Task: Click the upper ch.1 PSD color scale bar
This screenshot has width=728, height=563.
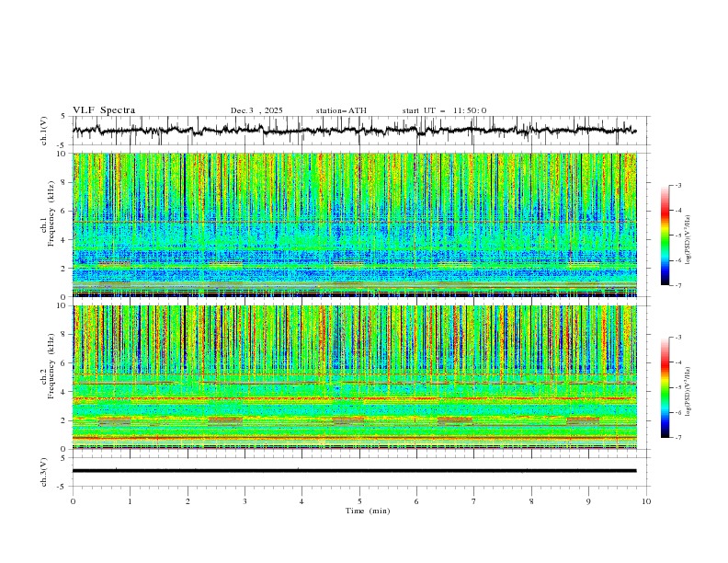Action: coord(665,236)
